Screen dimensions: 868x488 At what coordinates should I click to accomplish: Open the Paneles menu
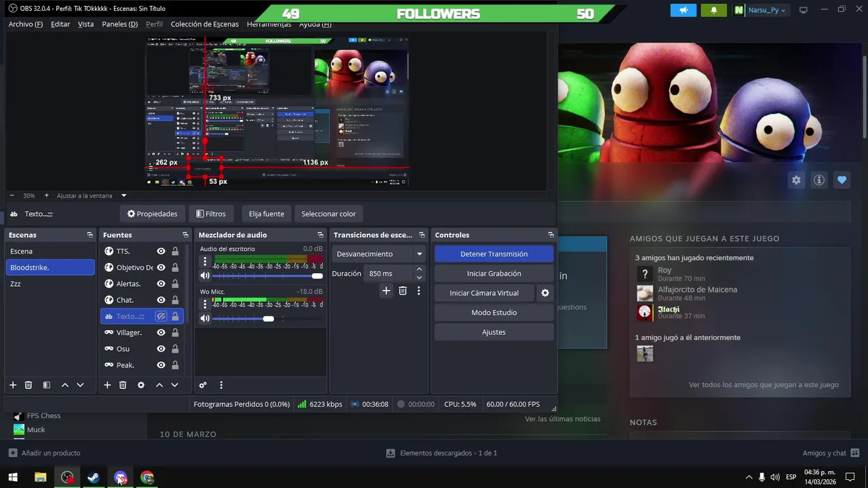120,24
